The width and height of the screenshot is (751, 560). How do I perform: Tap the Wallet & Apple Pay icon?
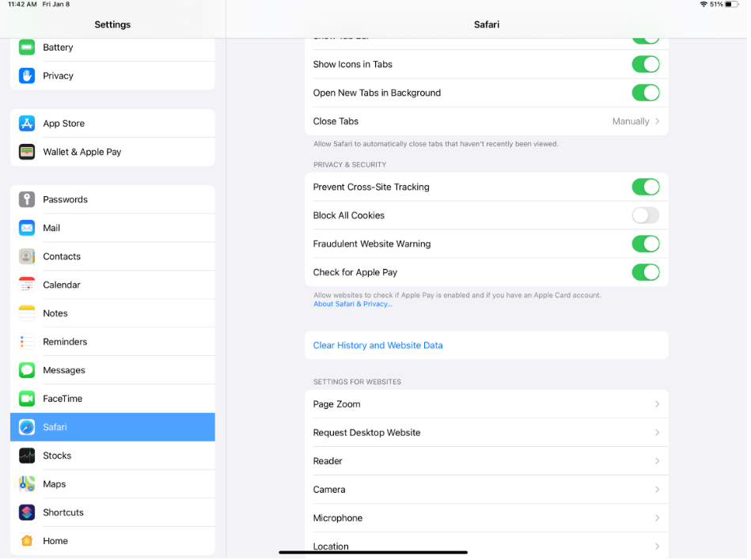click(27, 152)
